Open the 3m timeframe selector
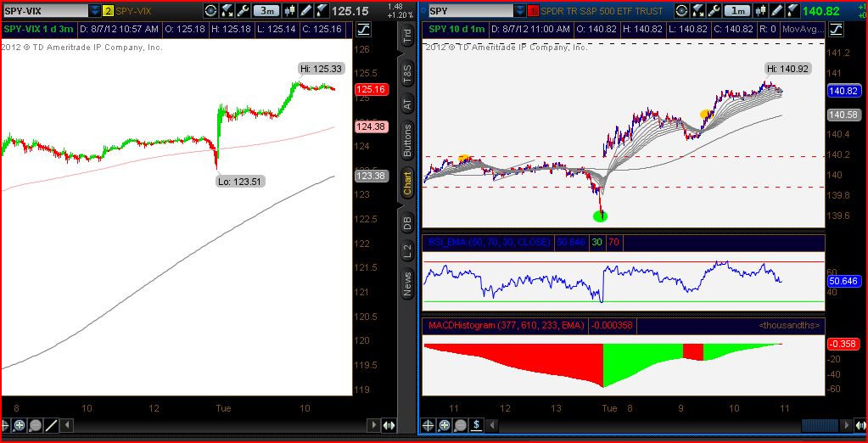868x443 pixels. pyautogui.click(x=266, y=10)
